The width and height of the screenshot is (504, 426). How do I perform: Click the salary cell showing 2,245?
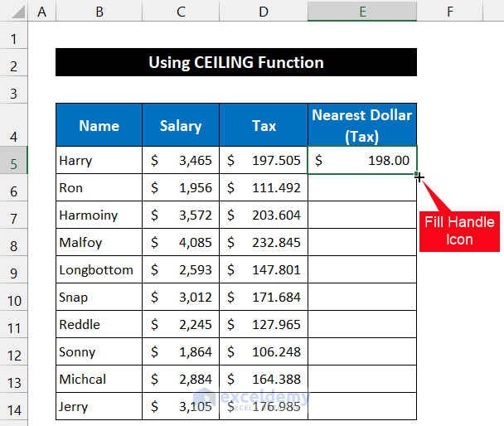pyautogui.click(x=181, y=324)
